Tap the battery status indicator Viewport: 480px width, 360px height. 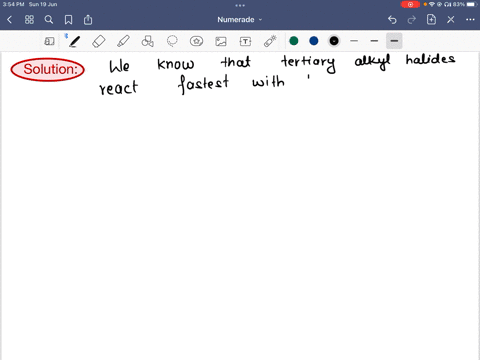(472, 4)
